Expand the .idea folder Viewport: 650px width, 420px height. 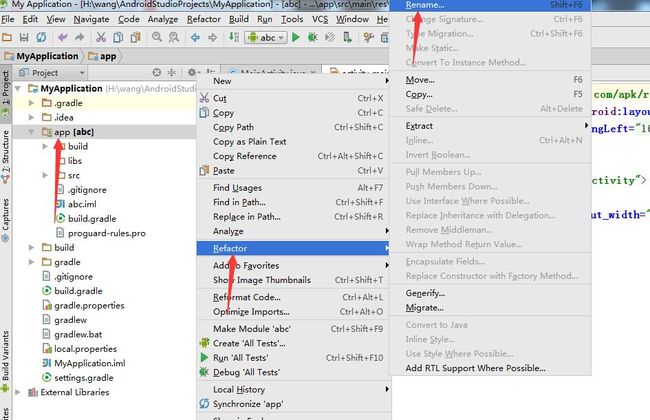pyautogui.click(x=32, y=117)
